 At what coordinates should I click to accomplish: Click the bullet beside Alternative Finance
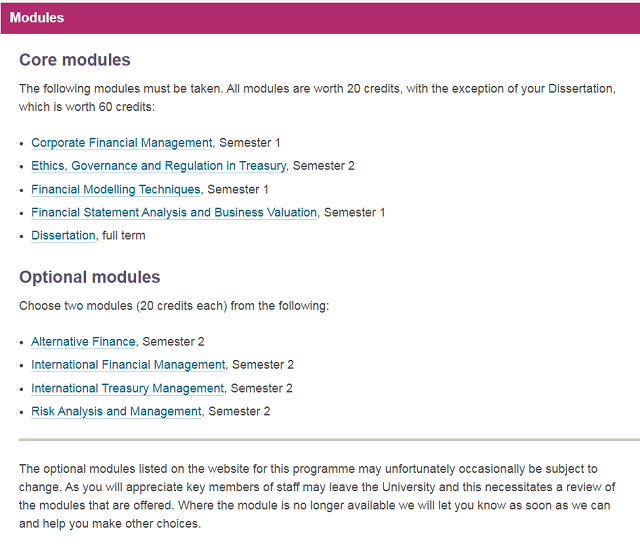[x=22, y=342]
